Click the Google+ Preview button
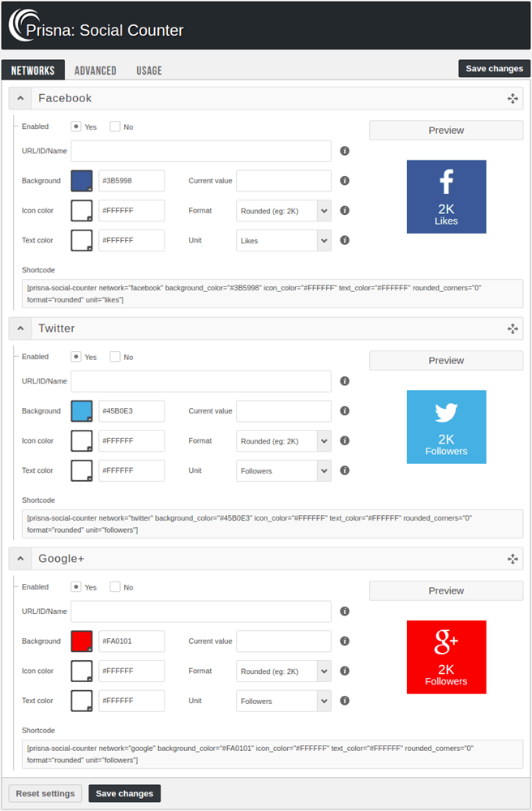The image size is (532, 811). click(446, 590)
